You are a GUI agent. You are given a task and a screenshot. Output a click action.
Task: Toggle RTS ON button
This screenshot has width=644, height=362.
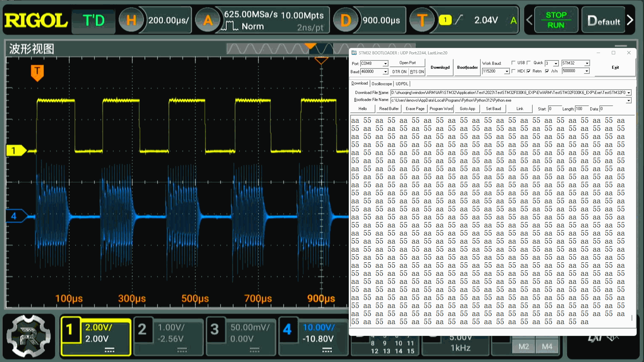[417, 71]
